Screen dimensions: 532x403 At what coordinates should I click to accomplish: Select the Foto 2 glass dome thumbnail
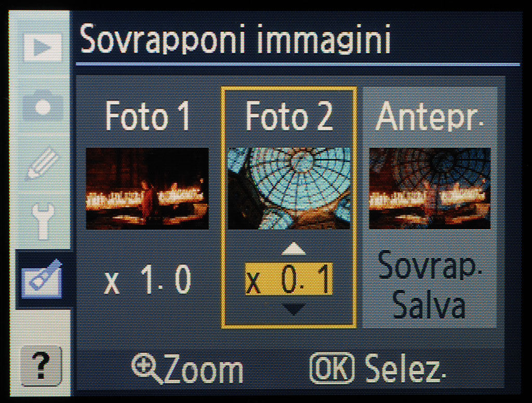point(289,188)
